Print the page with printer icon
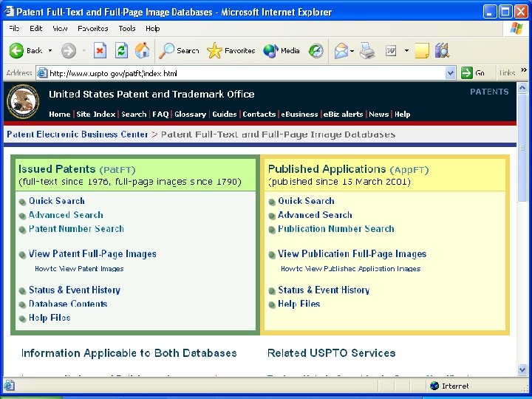Image resolution: width=532 pixels, height=399 pixels. [x=367, y=51]
